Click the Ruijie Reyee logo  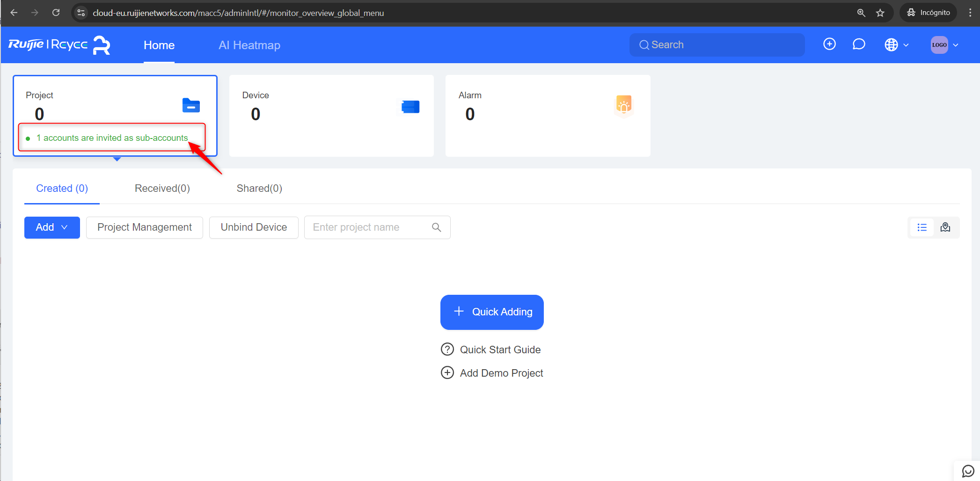[x=59, y=45]
